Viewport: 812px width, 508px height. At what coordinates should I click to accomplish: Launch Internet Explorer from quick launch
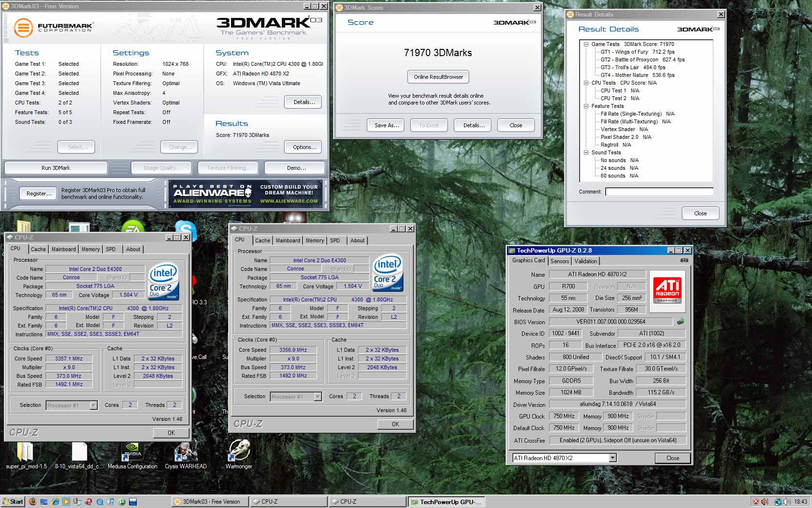[x=55, y=502]
